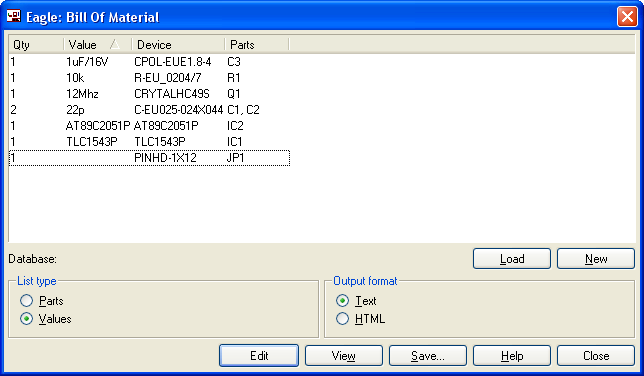644x376 pixels.
Task: Select the C1, C2 parts cell
Action: click(243, 110)
